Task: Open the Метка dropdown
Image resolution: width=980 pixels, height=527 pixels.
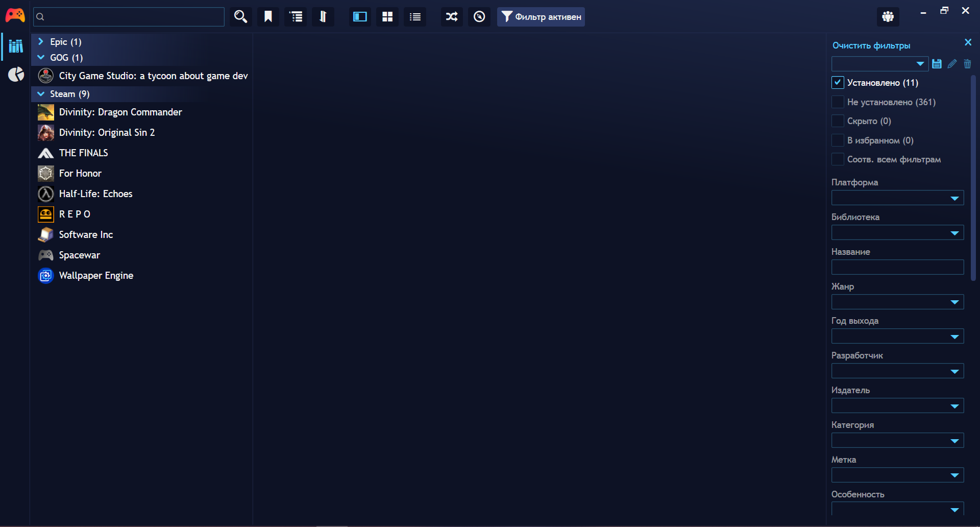Action: pyautogui.click(x=897, y=475)
